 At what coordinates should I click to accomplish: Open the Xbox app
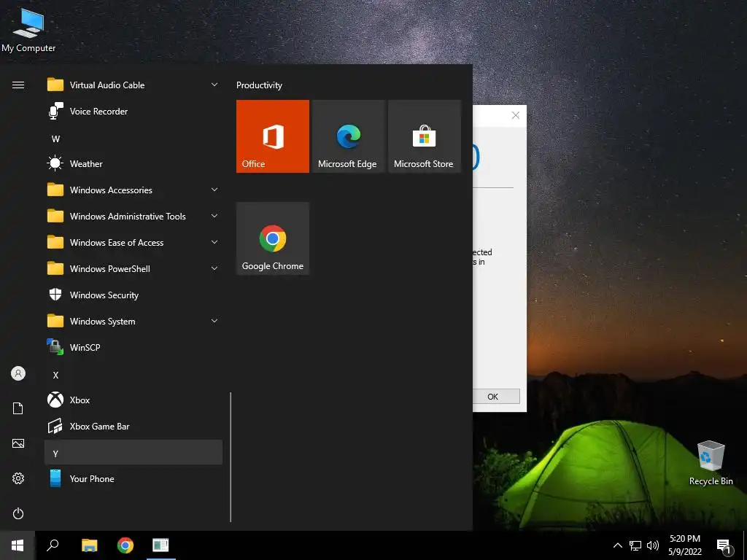(x=133, y=400)
